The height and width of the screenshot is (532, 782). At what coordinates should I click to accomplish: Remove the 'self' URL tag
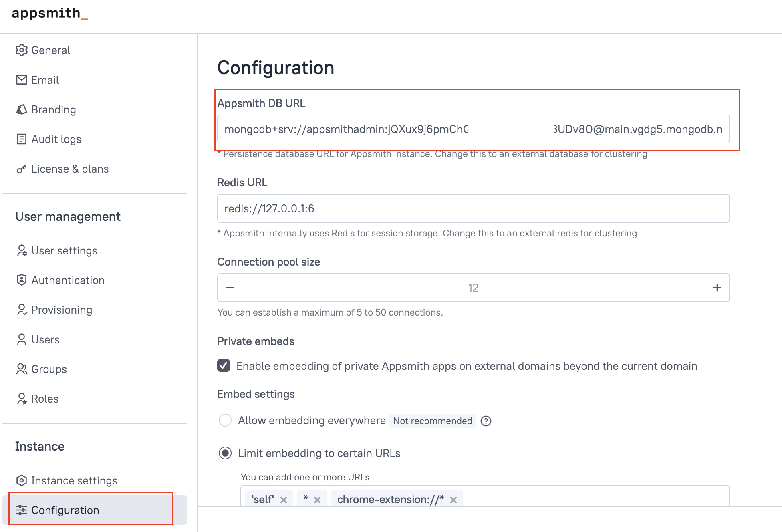[x=284, y=500]
